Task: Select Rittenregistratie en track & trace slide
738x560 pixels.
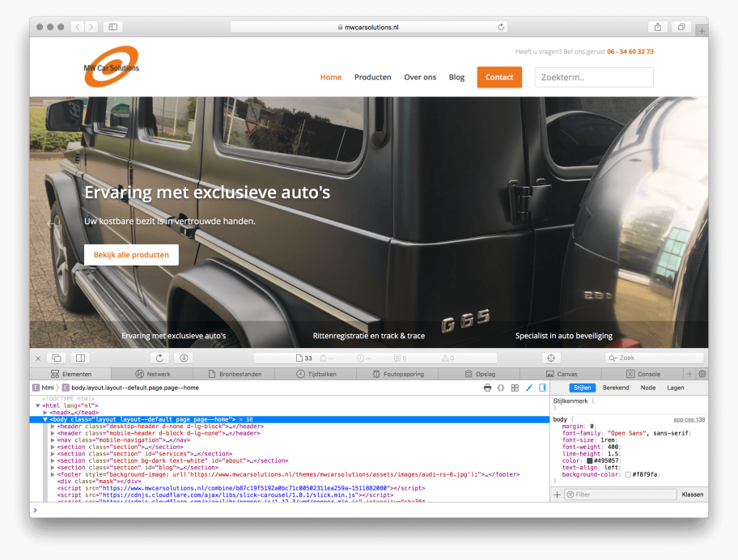Action: (368, 336)
